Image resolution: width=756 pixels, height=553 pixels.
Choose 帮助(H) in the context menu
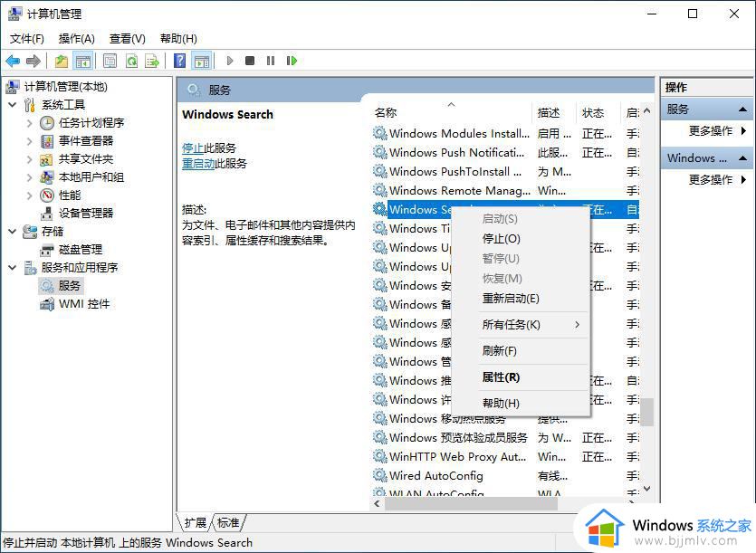[x=521, y=403]
